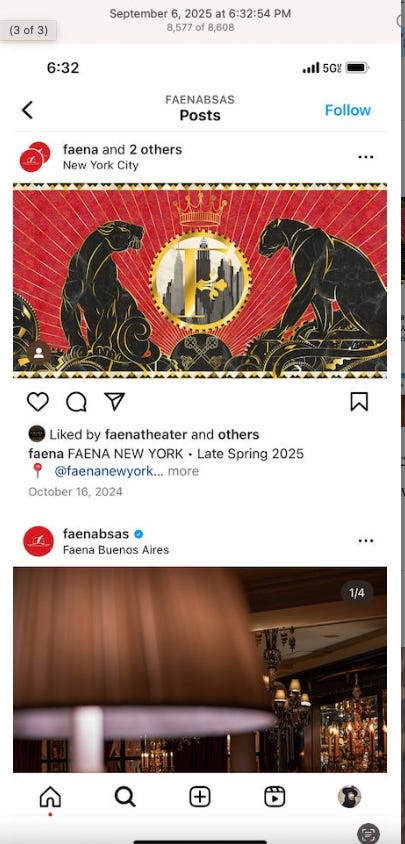The width and height of the screenshot is (405, 844).
Task: Open the Home tab in the bottom bar
Action: [x=50, y=797]
